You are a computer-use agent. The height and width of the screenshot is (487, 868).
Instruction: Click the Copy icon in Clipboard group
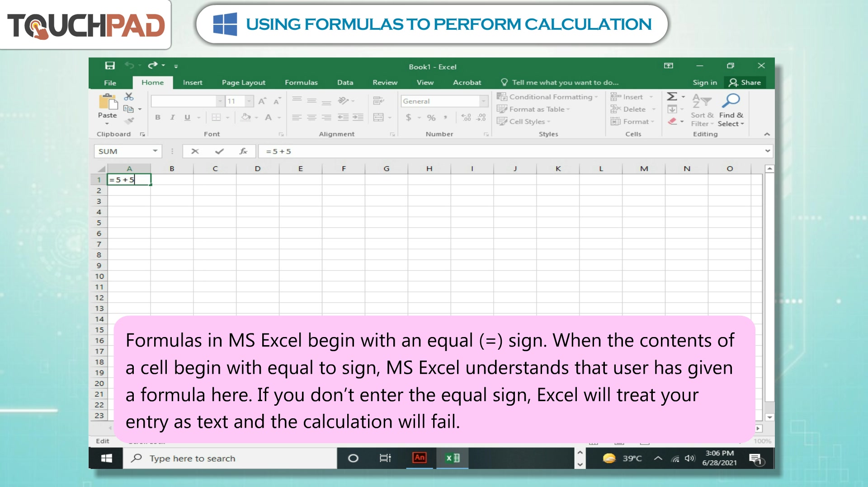tap(128, 109)
